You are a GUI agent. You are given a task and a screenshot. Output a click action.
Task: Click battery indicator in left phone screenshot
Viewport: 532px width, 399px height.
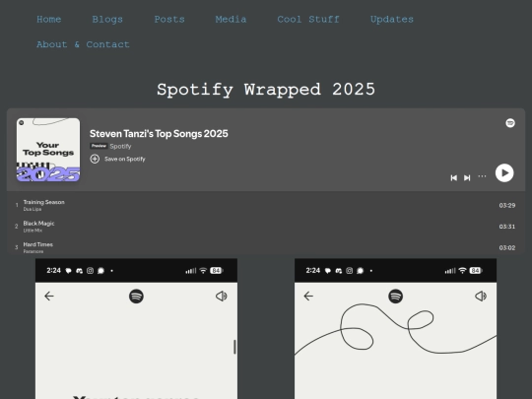(x=216, y=270)
